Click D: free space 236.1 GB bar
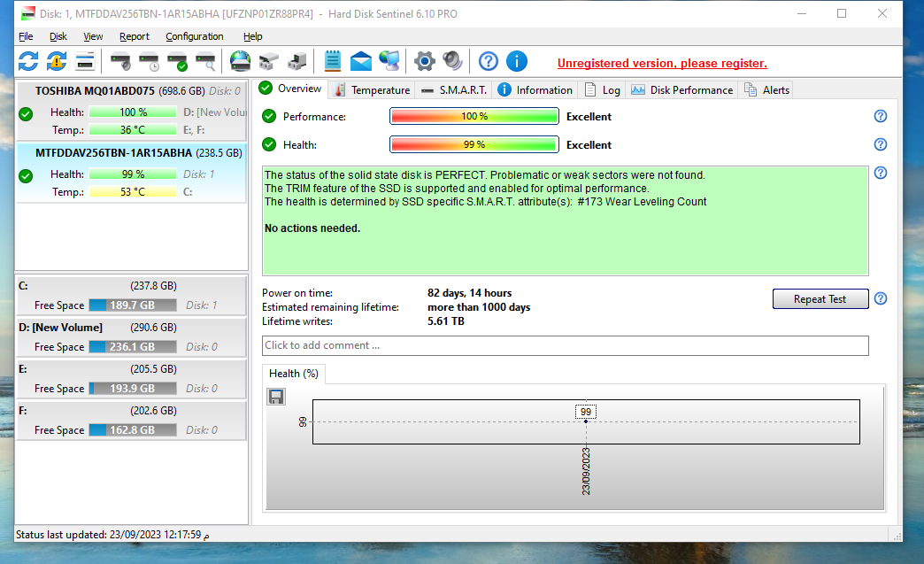The image size is (924, 564). pyautogui.click(x=133, y=347)
